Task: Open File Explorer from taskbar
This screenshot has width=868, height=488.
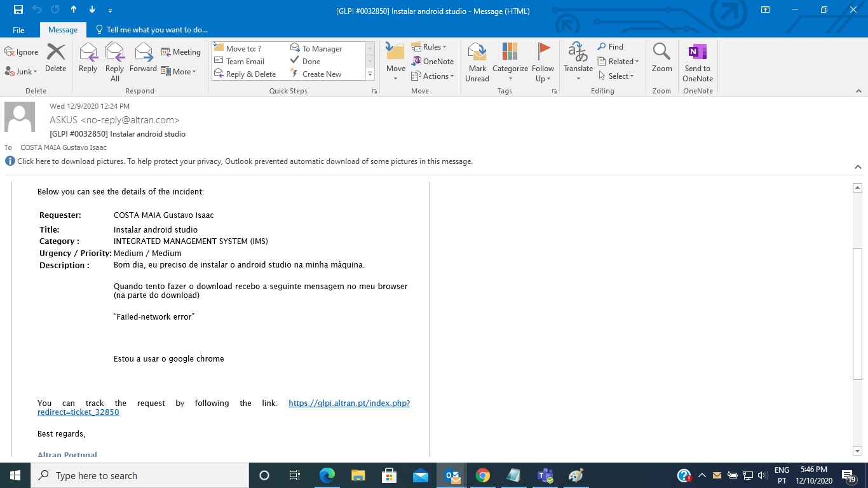Action: 358,475
